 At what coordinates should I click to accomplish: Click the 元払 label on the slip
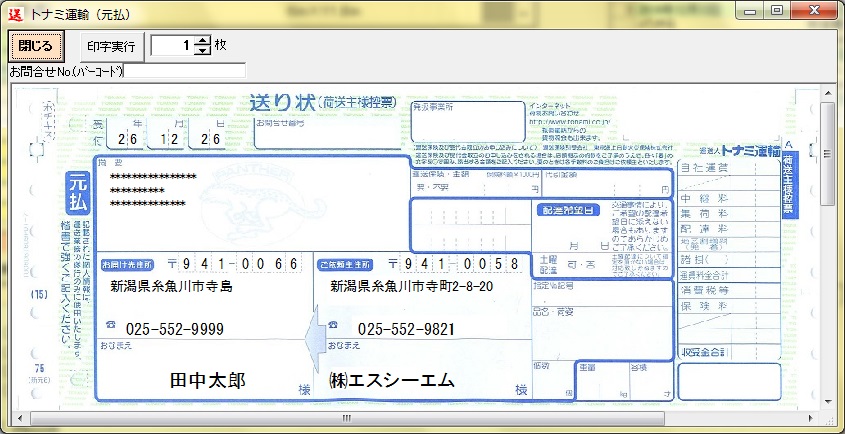click(78, 193)
